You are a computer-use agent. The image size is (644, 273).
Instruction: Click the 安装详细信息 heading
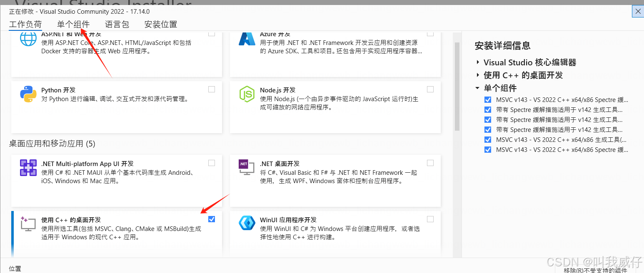tap(503, 46)
